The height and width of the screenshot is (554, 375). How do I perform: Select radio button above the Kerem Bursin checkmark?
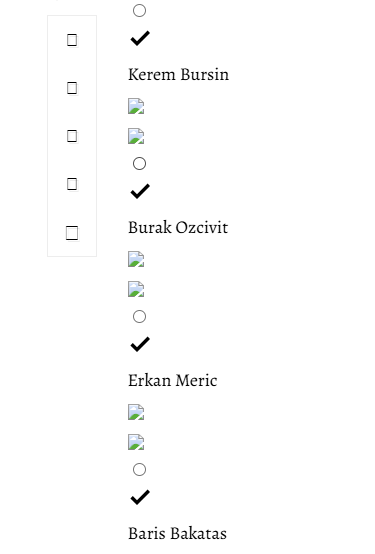pos(139,11)
